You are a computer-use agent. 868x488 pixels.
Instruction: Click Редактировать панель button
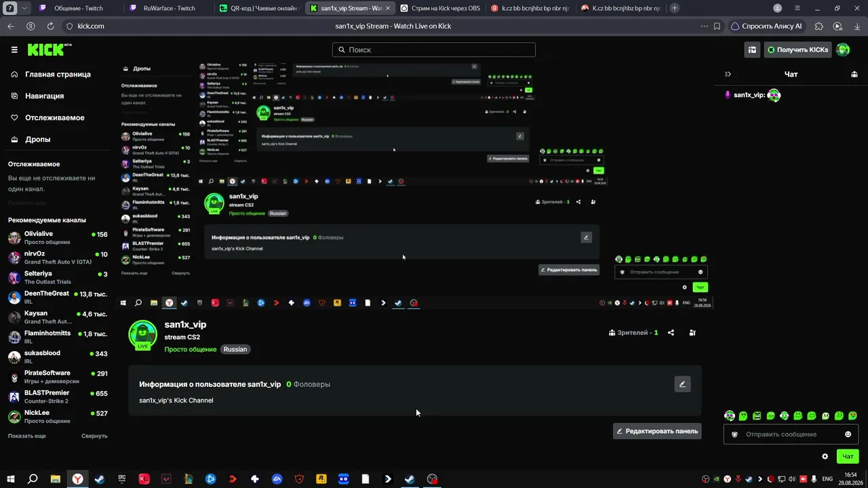click(656, 431)
